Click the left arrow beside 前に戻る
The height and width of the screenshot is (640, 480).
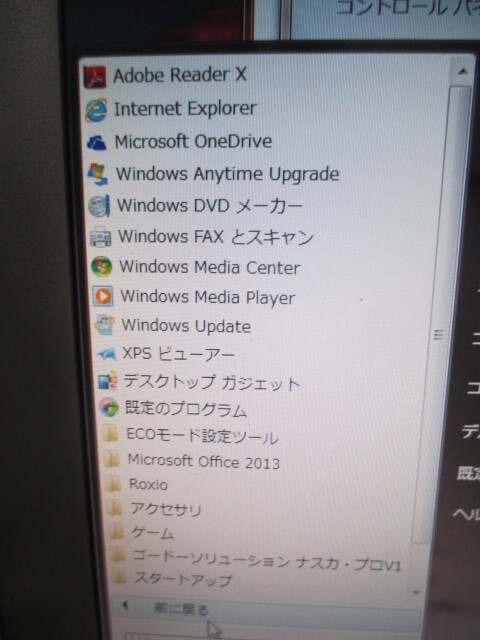[x=125, y=604]
